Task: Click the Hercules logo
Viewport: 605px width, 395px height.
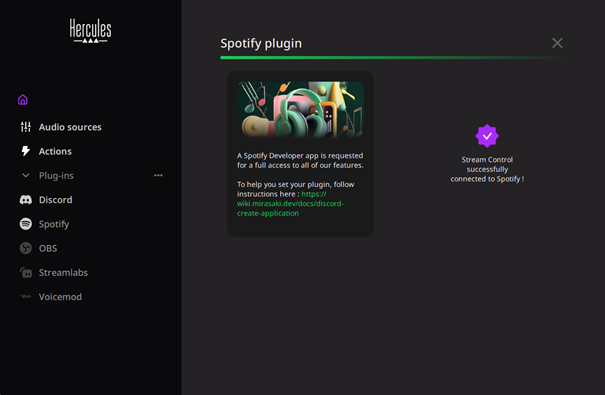Action: 91,31
